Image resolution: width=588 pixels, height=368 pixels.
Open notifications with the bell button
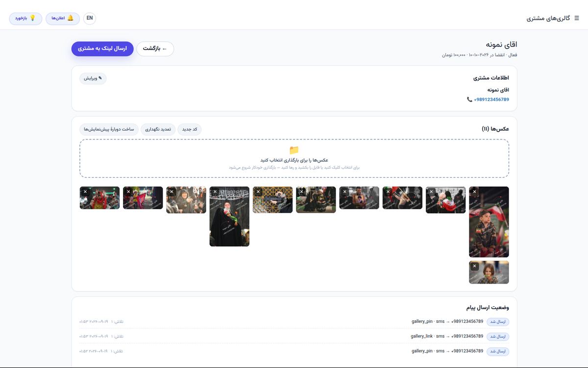pyautogui.click(x=63, y=18)
